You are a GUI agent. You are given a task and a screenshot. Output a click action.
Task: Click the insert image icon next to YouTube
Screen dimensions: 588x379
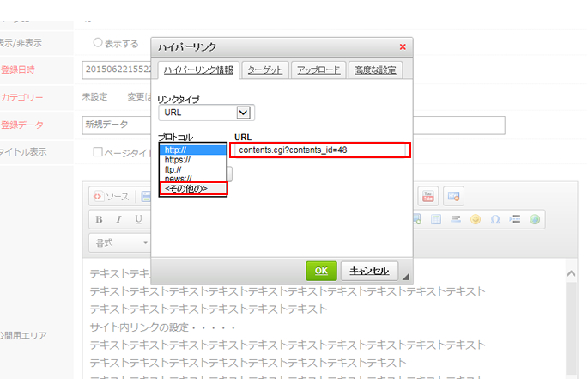click(453, 197)
